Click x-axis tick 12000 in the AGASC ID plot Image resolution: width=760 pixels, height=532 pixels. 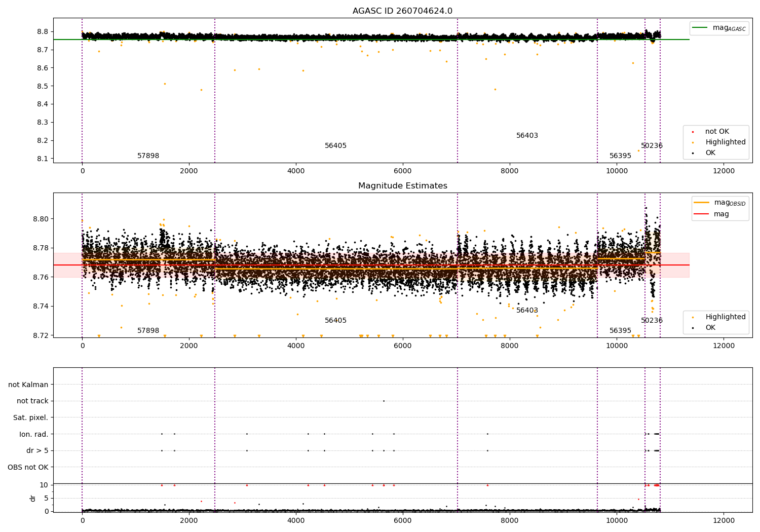[x=724, y=171]
